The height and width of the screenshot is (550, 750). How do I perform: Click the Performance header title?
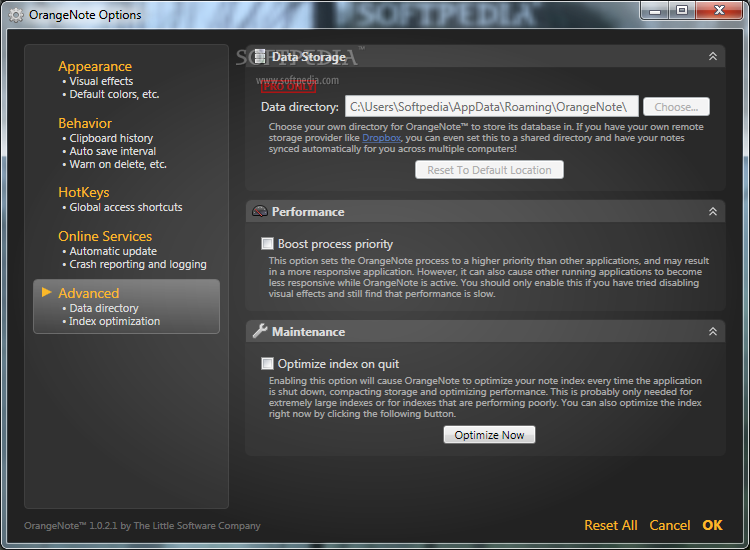tap(308, 212)
